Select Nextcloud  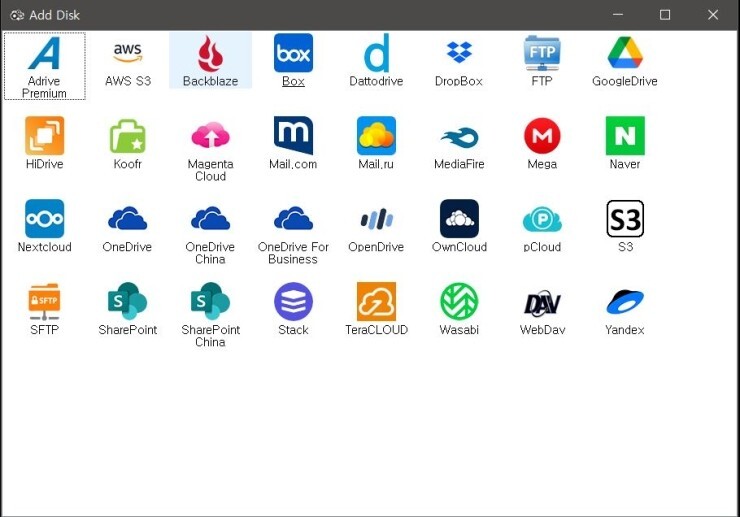point(44,219)
